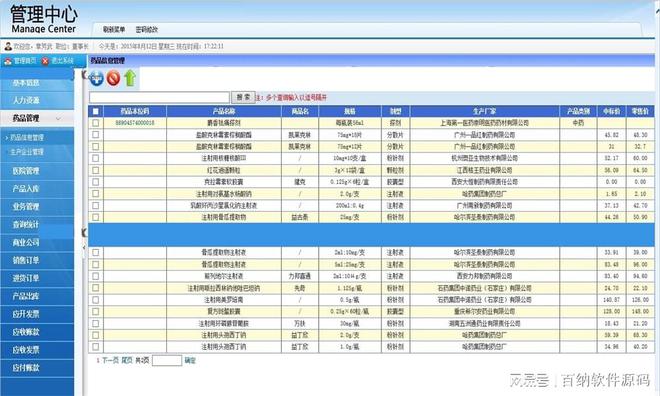Click 管理首页 link text
660x396 pixels.
(25, 61)
